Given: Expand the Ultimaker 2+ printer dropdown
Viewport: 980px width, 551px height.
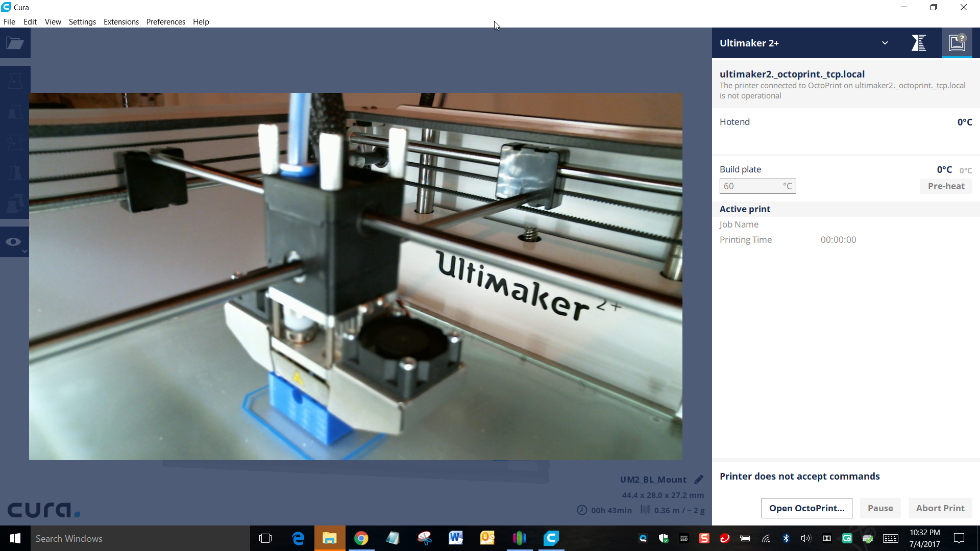Looking at the screenshot, I should (x=885, y=43).
